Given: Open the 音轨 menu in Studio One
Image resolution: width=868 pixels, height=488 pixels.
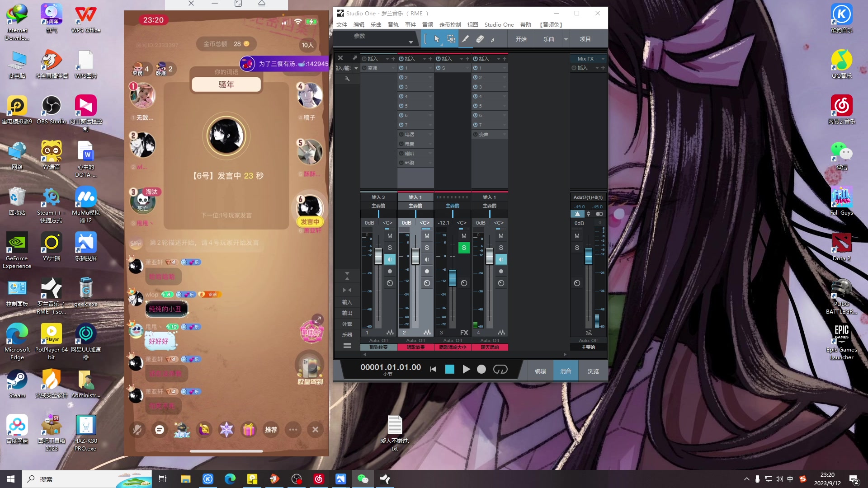Looking at the screenshot, I should coord(393,25).
